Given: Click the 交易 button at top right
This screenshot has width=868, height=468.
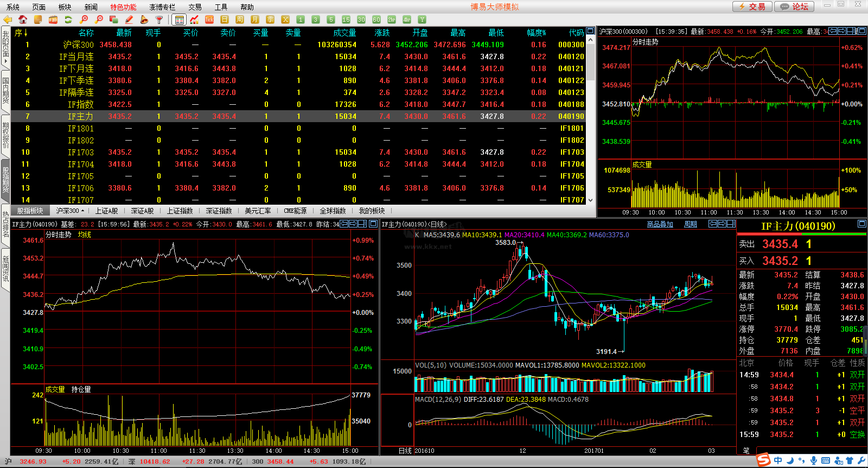Looking at the screenshot, I should coord(752,7).
